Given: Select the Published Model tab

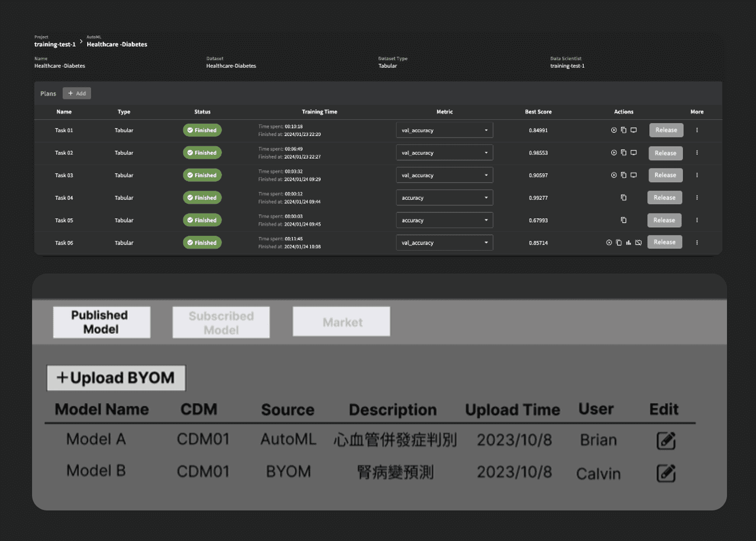Looking at the screenshot, I should point(101,322).
